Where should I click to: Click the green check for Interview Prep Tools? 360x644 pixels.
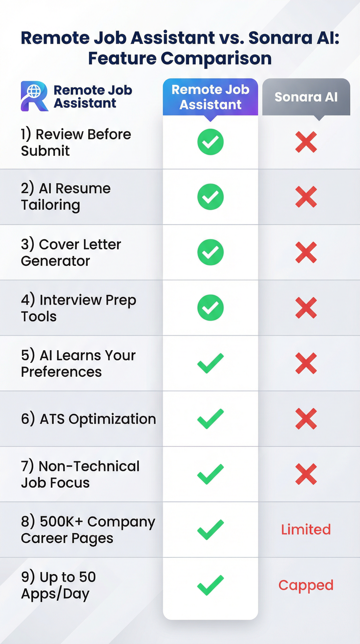point(210,307)
